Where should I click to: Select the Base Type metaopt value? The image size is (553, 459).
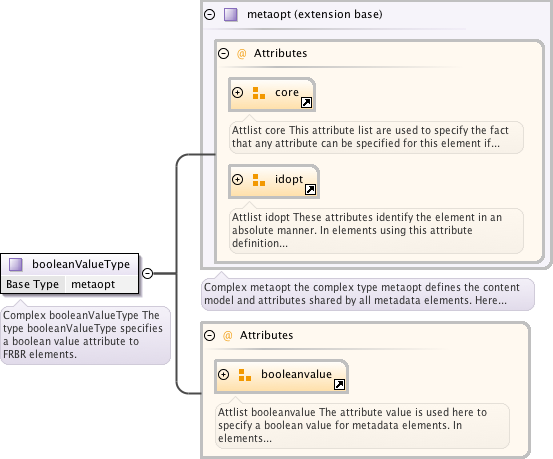pyautogui.click(x=93, y=284)
